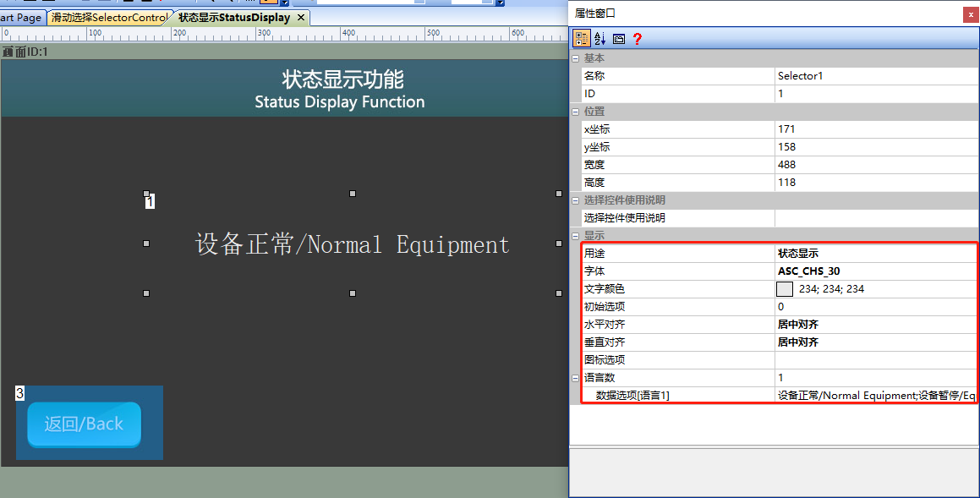The height and width of the screenshot is (498, 980).
Task: Click the 文字颜色 color swatch
Action: click(x=785, y=288)
